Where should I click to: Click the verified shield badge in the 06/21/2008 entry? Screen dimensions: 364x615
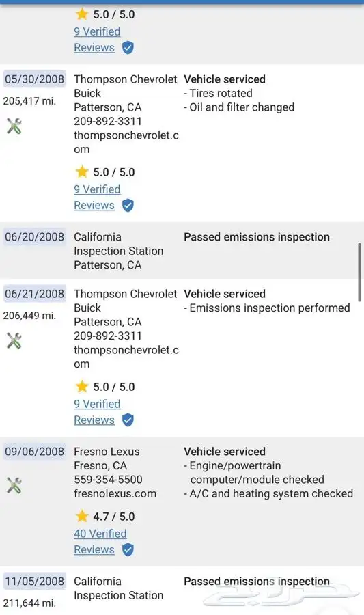pyautogui.click(x=128, y=420)
